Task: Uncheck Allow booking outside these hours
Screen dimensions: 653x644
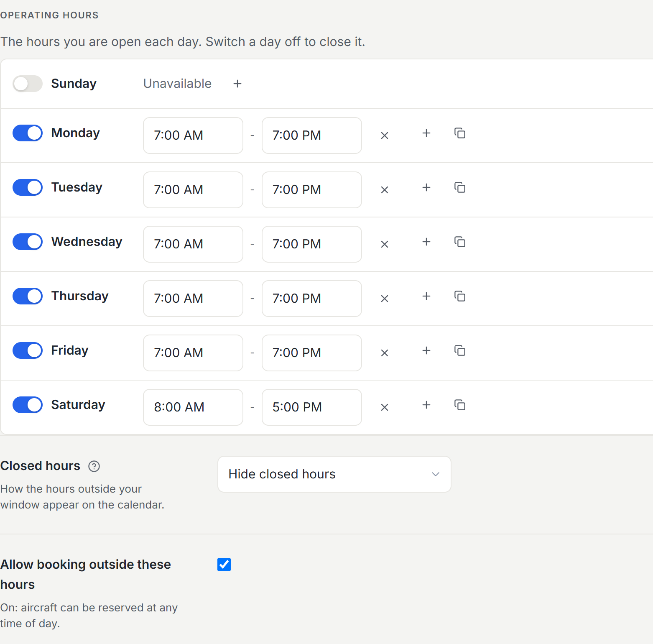Action: (x=224, y=565)
